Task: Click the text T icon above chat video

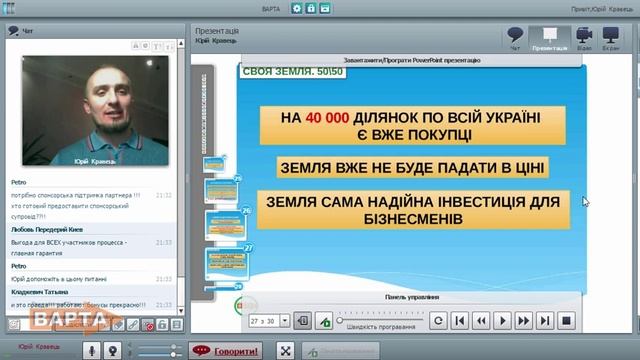Action: pyautogui.click(x=157, y=46)
